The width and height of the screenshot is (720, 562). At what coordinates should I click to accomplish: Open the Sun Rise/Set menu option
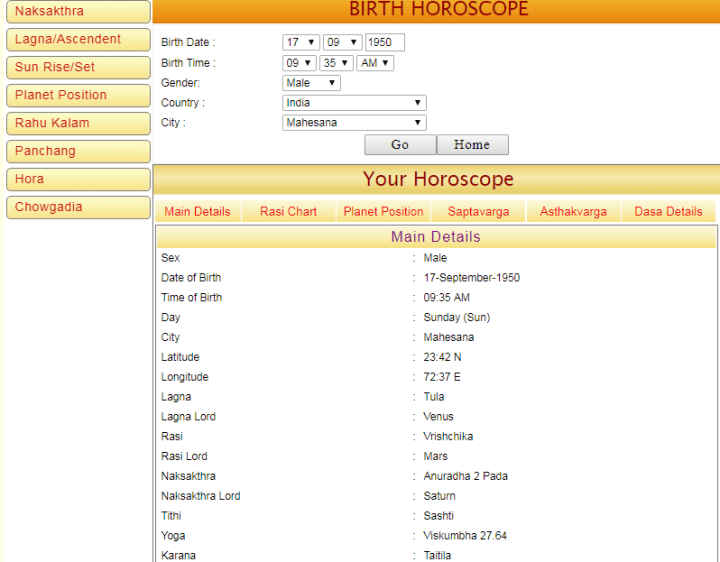coord(77,68)
